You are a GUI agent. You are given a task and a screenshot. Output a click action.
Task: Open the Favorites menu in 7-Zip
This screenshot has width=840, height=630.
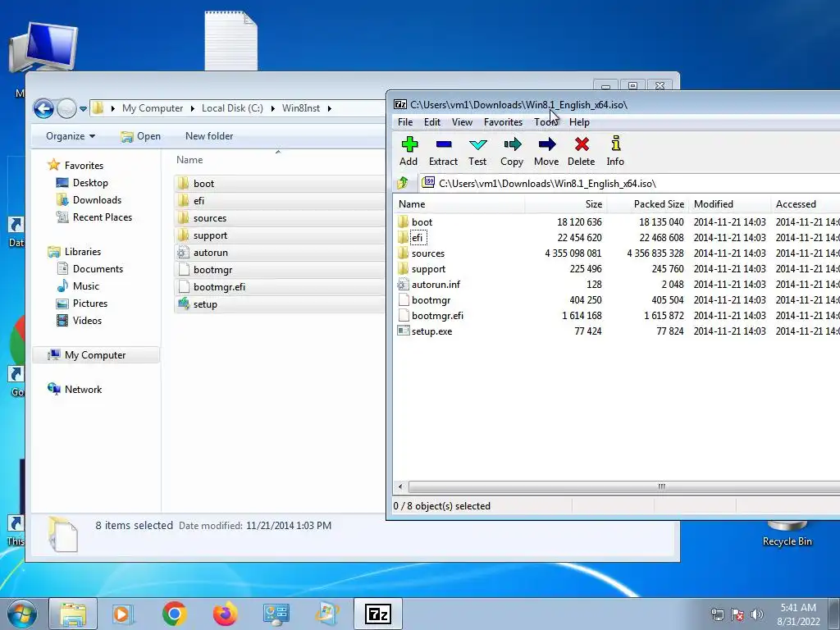[x=503, y=122]
